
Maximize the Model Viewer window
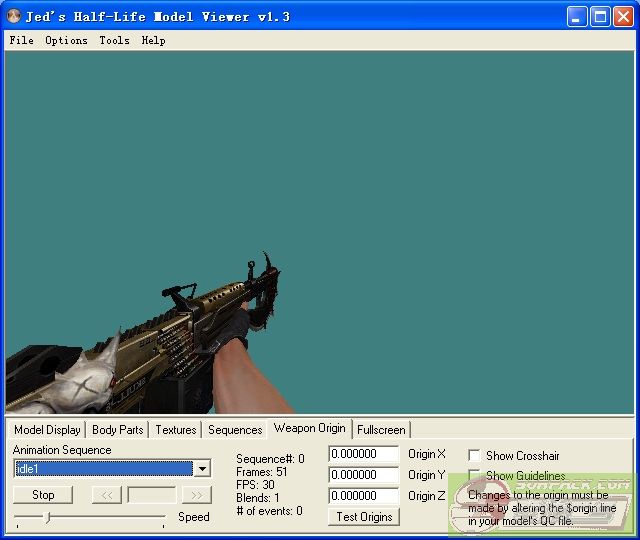point(600,16)
